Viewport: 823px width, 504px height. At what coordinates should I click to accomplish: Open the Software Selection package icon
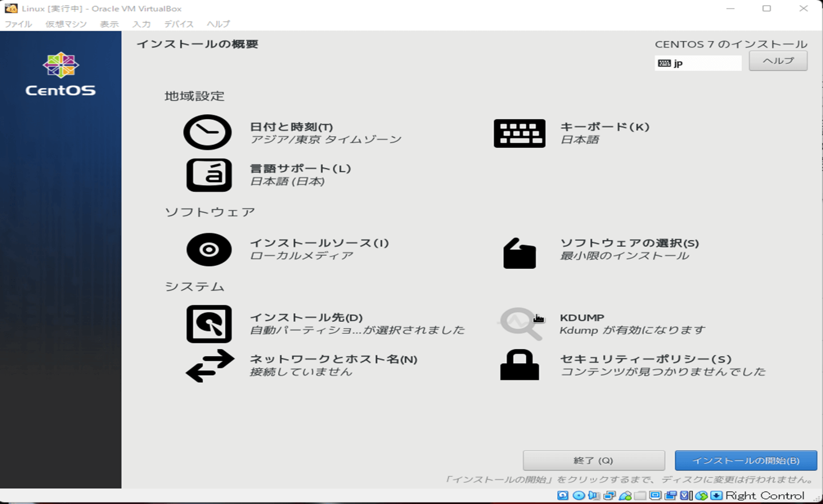tap(519, 253)
